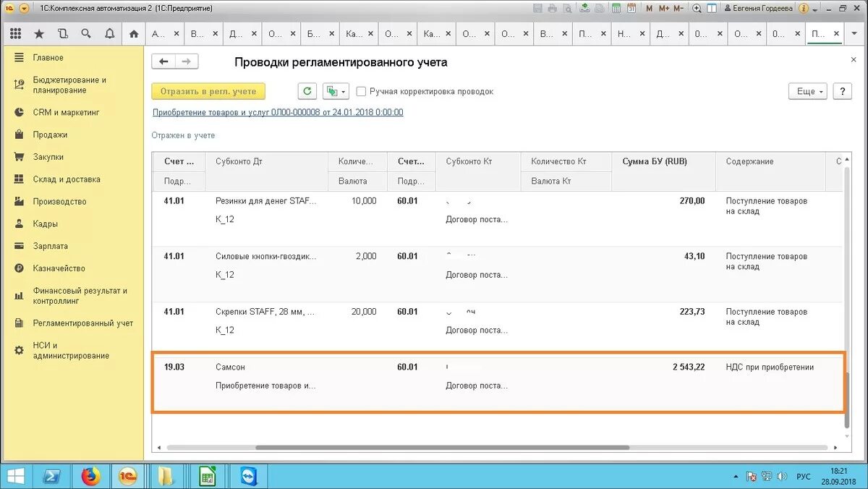Open the 1C main menu dropdown
868x489 pixels.
[x=25, y=8]
